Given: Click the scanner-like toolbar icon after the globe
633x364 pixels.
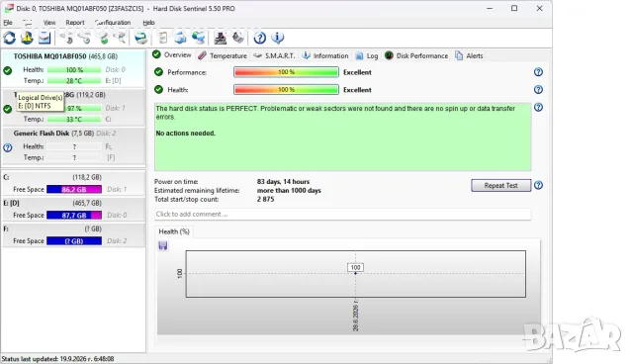Looking at the screenshot, I should 220,38.
